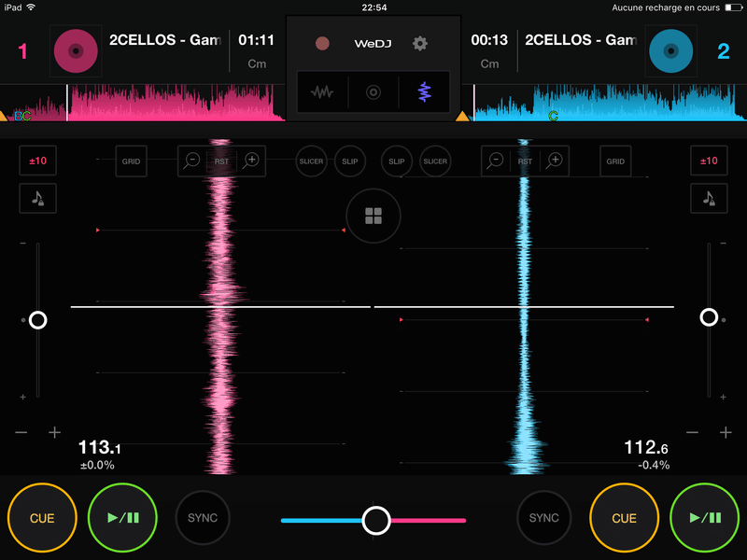Screen dimensions: 747x560
Task: Toggle deck 2 tempo range ±10
Action: 709,161
